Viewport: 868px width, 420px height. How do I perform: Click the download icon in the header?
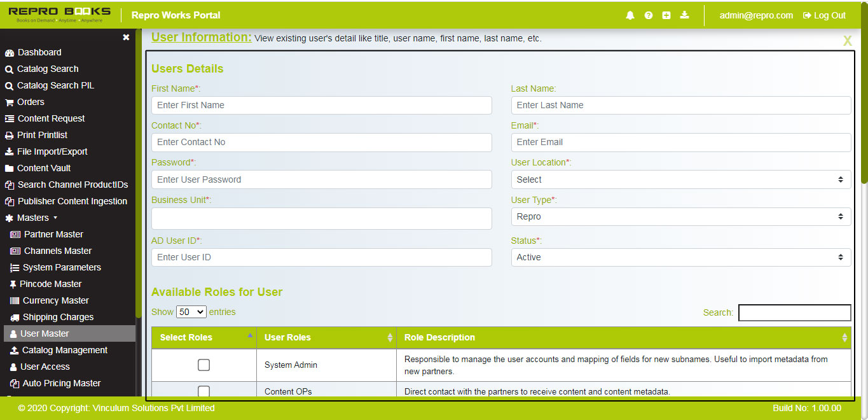(684, 15)
